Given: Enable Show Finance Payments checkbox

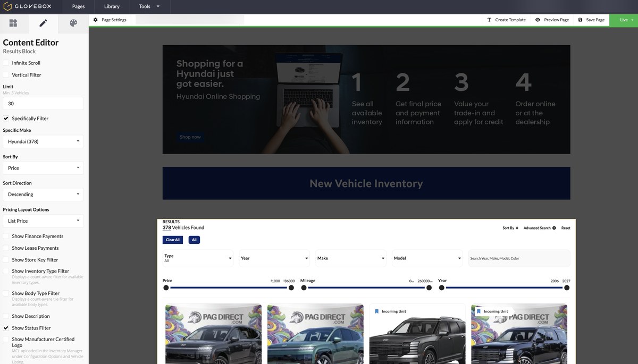Looking at the screenshot, I should click(x=6, y=236).
